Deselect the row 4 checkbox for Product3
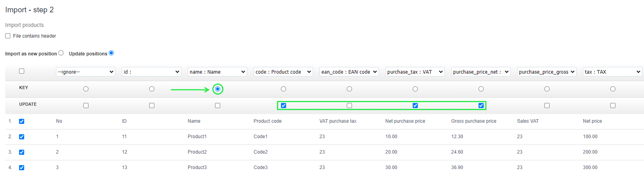 [21, 168]
